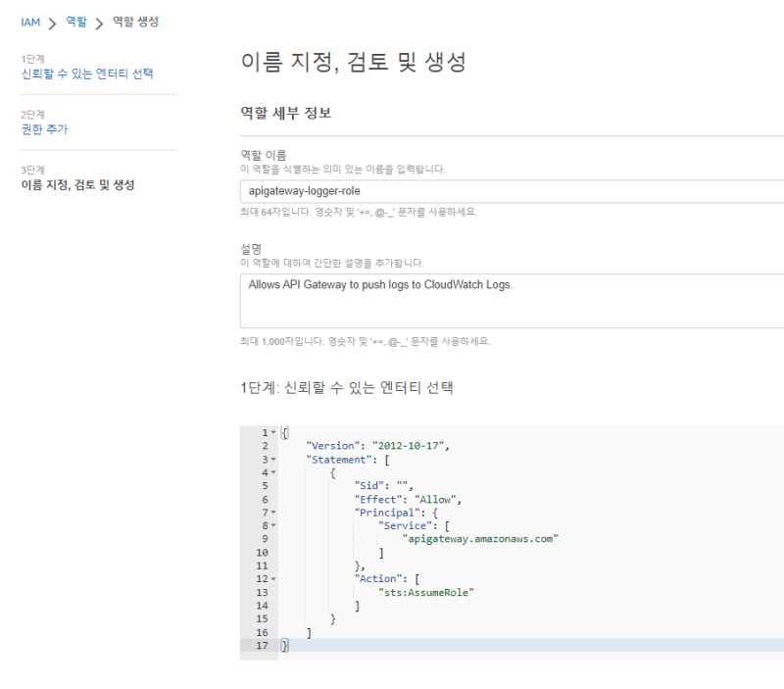Click the 설명 description text area

tap(511, 300)
